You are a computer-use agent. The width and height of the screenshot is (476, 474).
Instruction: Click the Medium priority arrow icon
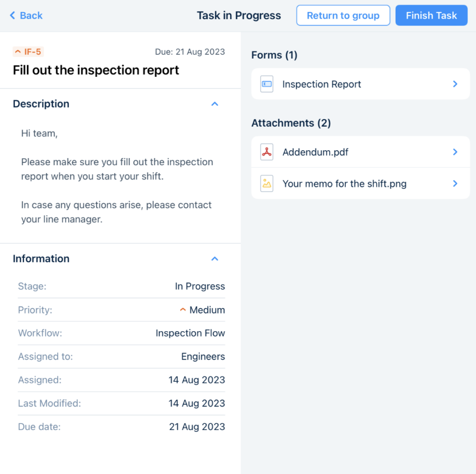(x=183, y=310)
